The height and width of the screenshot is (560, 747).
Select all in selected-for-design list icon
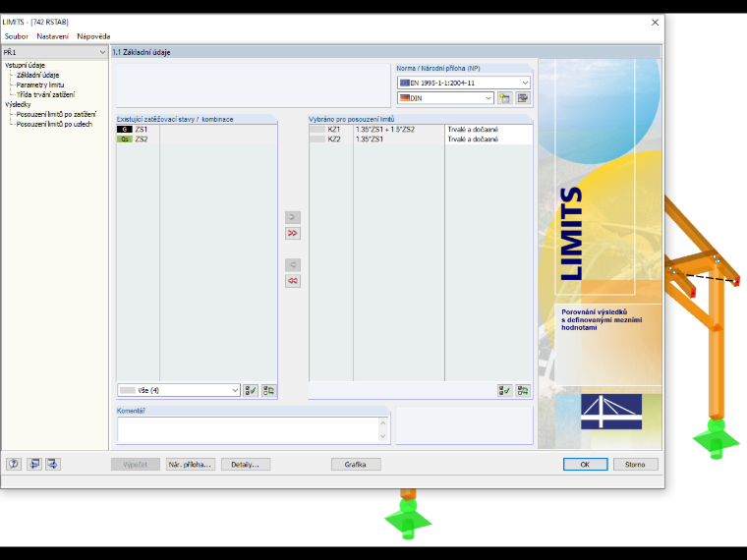504,390
